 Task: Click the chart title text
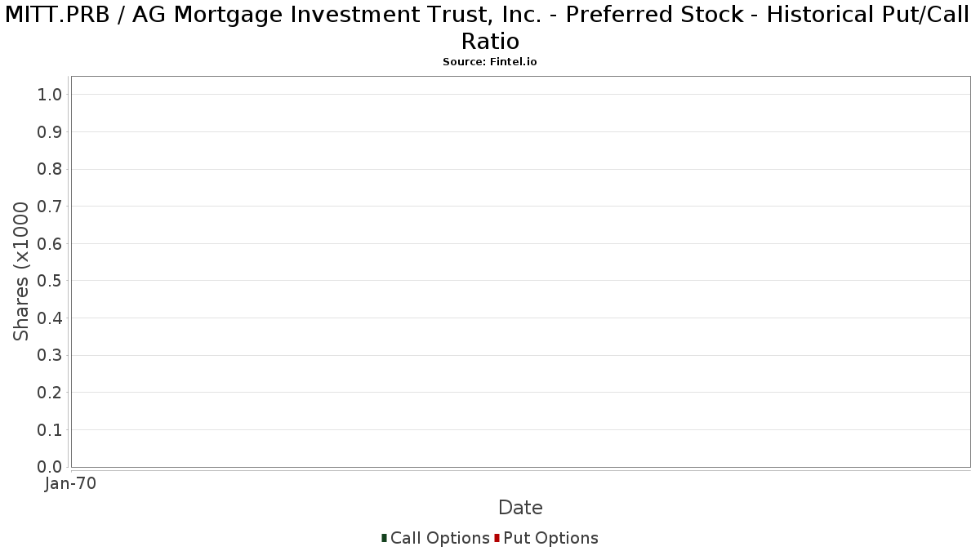tap(490, 27)
